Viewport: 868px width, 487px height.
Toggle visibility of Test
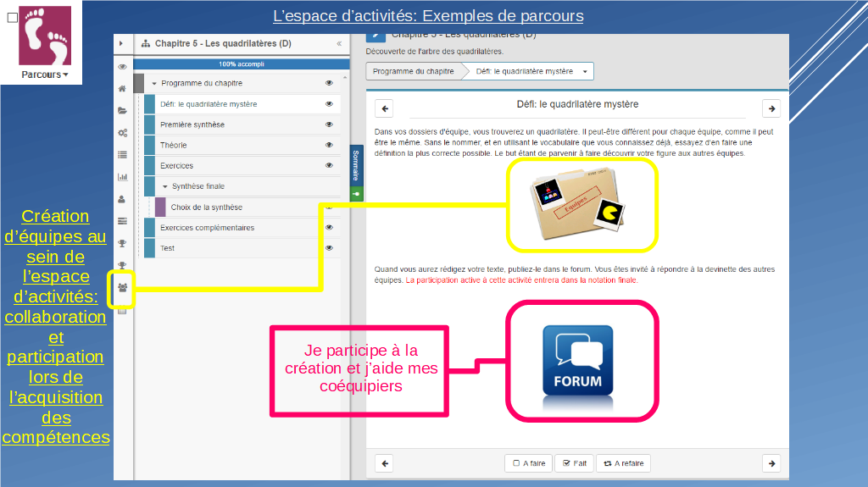(330, 248)
